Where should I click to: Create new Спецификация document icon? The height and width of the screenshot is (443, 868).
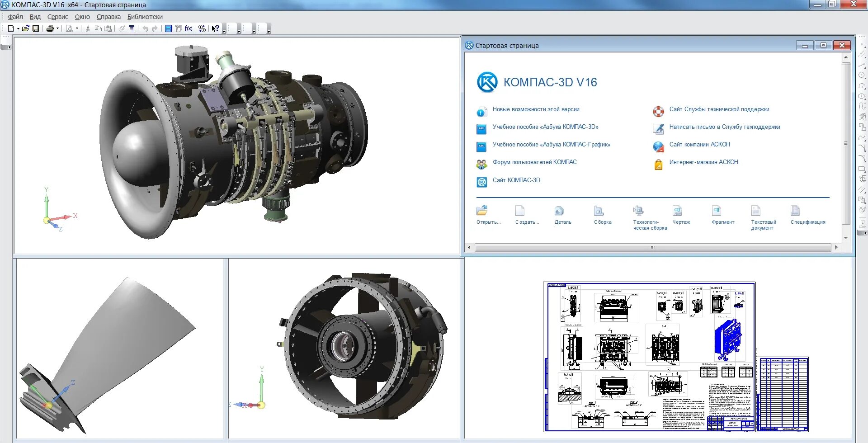coord(795,211)
